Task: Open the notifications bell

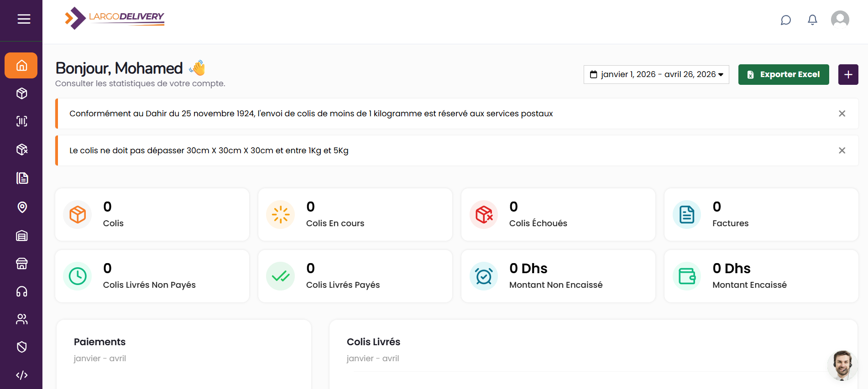Action: tap(812, 20)
